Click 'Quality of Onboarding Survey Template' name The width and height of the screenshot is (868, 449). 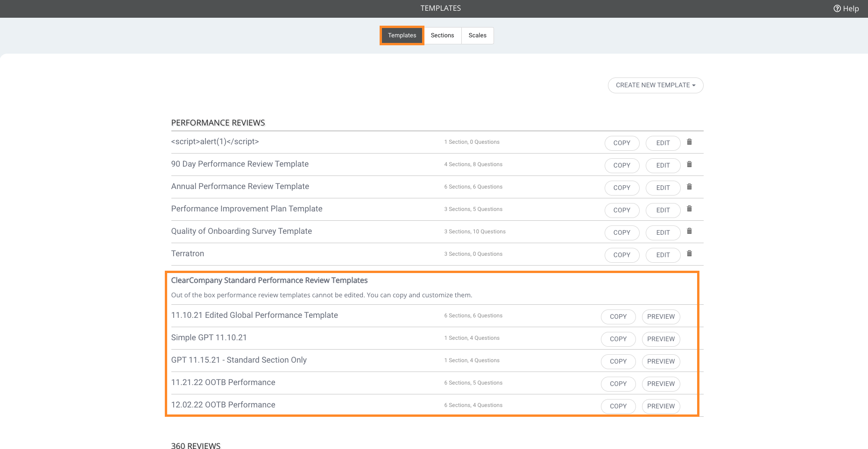(241, 232)
